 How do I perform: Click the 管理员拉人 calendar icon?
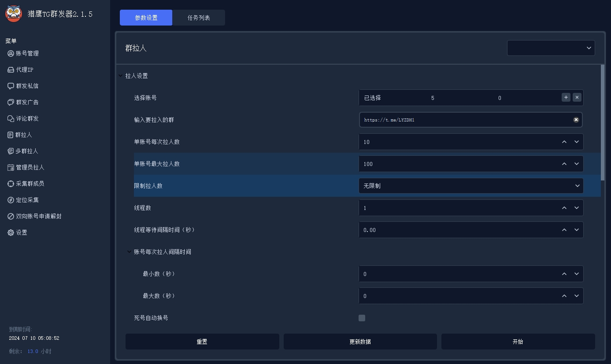11,167
